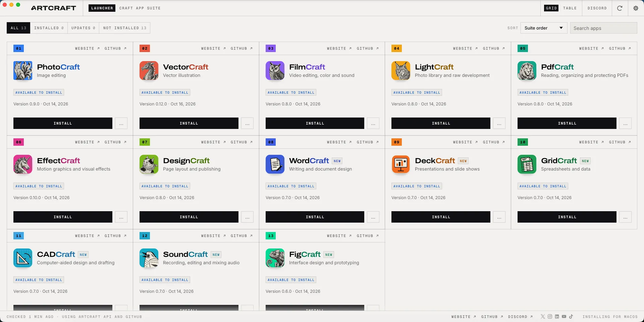Image resolution: width=644 pixels, height=322 pixels.
Task: Open the footer GitHub link
Action: pos(492,317)
